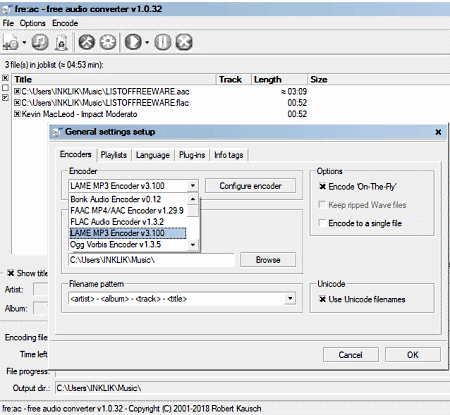Toggle the Show title info checkbox
This screenshot has width=450, height=415.
[x=11, y=273]
